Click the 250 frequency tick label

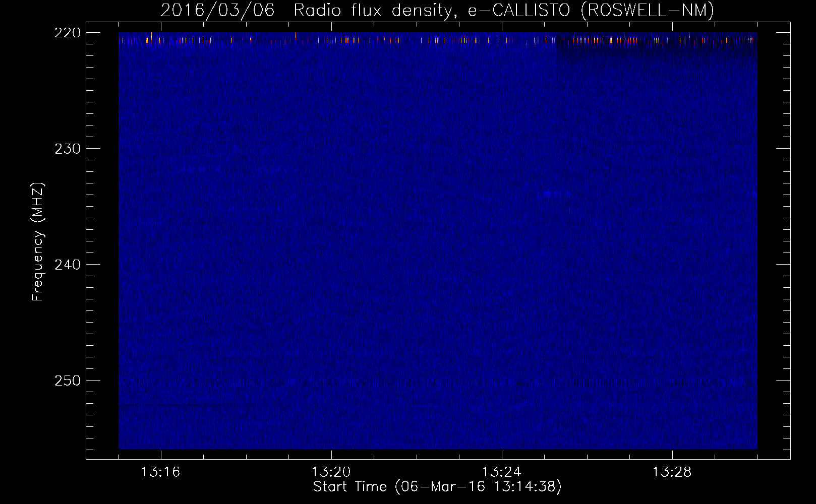coord(68,381)
